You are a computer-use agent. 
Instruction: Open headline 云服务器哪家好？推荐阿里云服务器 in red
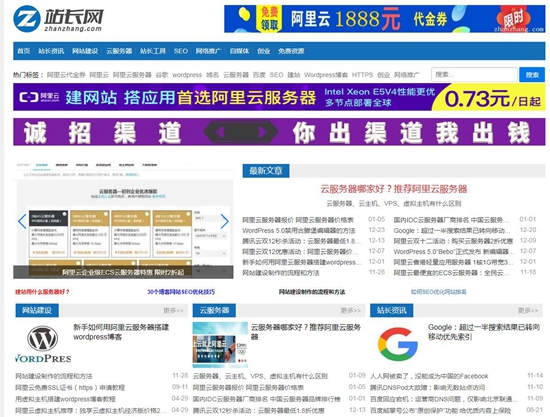click(x=393, y=189)
